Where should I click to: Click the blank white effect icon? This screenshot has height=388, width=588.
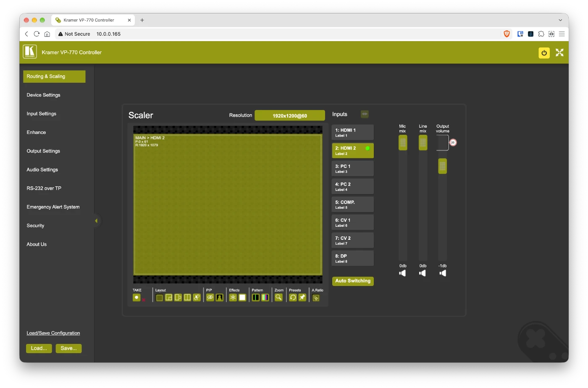tap(242, 298)
